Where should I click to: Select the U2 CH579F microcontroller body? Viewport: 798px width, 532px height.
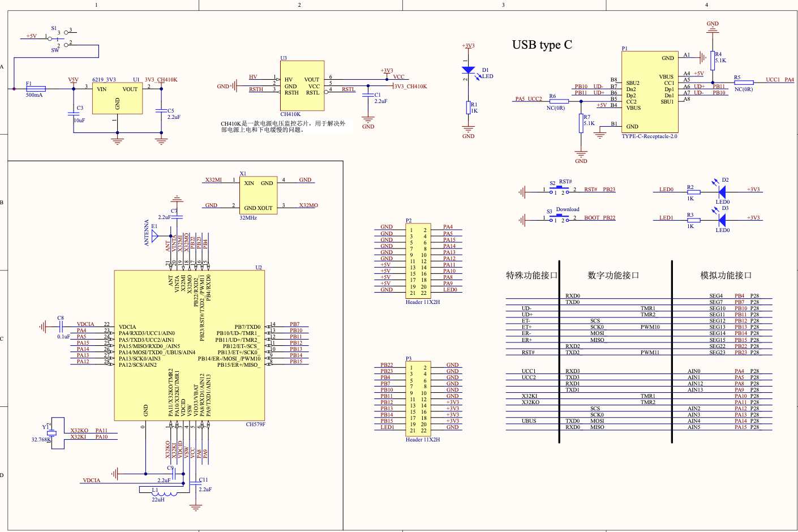(x=190, y=345)
